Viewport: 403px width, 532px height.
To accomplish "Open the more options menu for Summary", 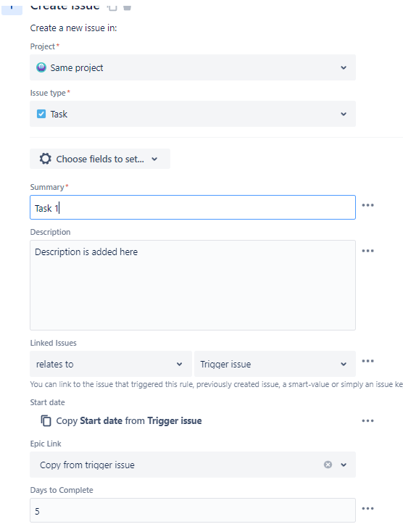I will point(367,205).
